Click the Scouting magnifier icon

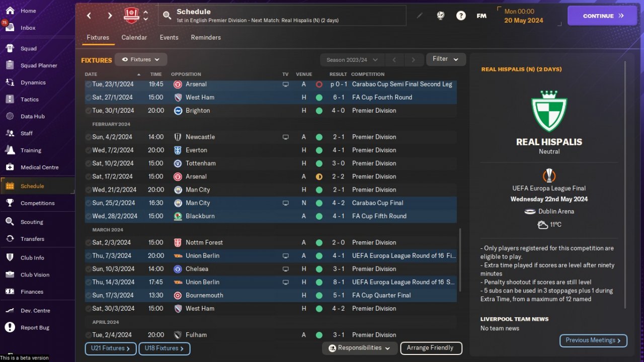[x=10, y=222]
